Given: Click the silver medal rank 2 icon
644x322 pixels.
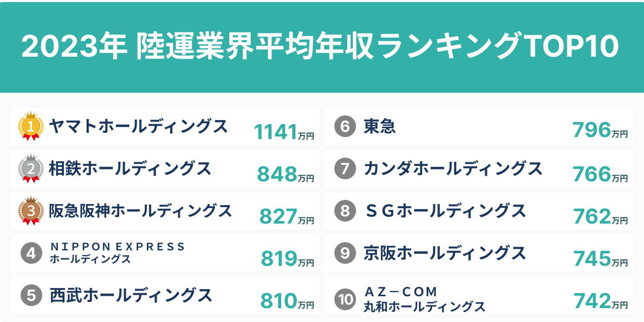Looking at the screenshot, I should [31, 168].
